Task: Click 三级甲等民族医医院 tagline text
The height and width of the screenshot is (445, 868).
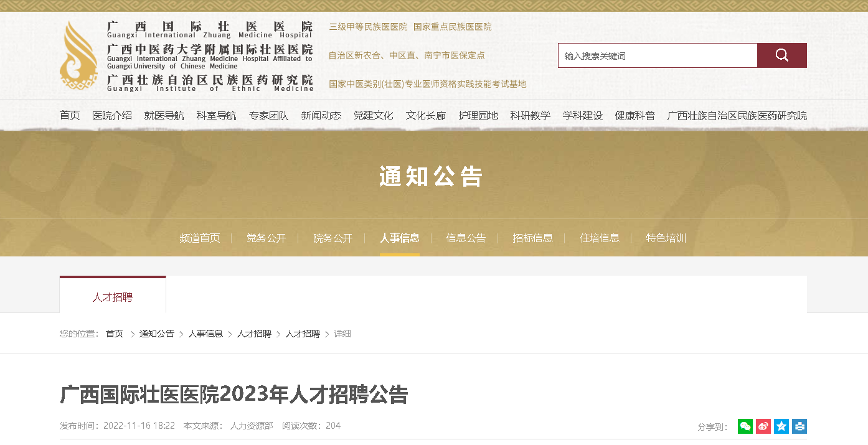Action: (x=368, y=27)
